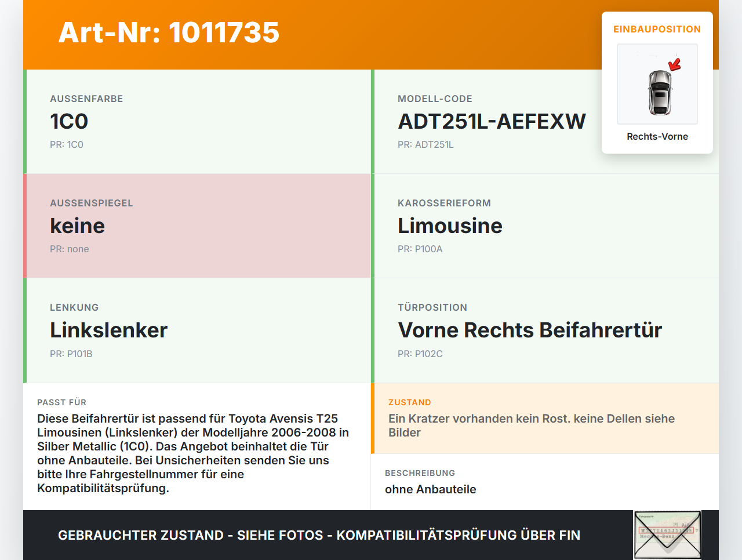Image resolution: width=742 pixels, height=560 pixels.
Task: Click the PR: P101B code text
Action: pos(71,354)
